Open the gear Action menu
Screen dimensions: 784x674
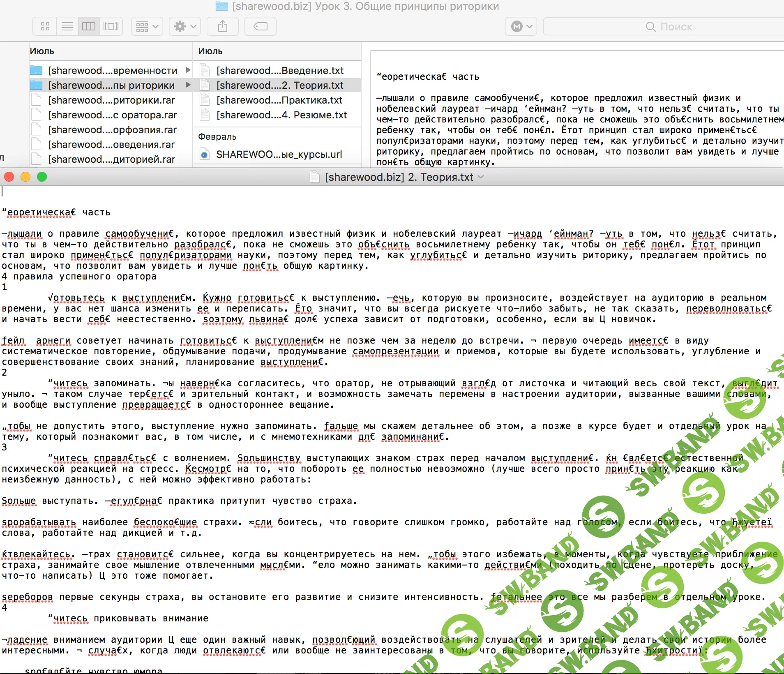tap(185, 27)
